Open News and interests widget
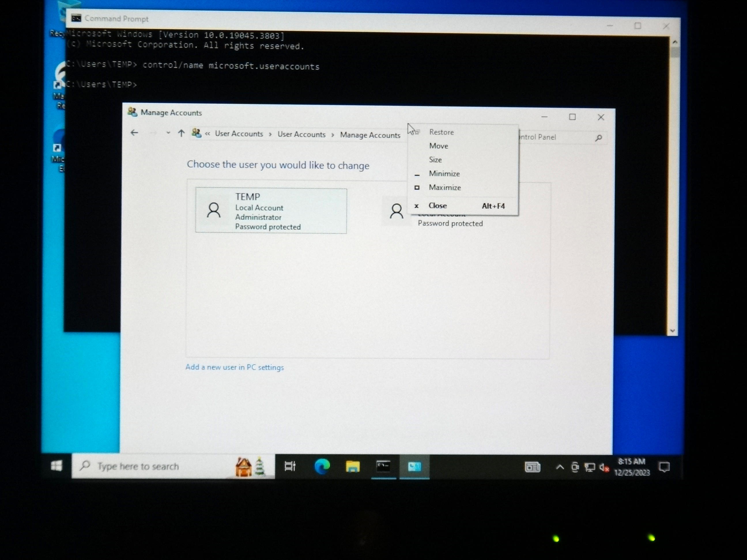The width and height of the screenshot is (747, 560). [533, 467]
